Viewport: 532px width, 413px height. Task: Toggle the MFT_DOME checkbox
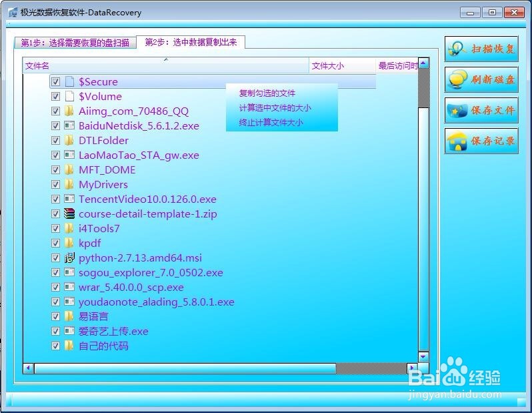55,169
